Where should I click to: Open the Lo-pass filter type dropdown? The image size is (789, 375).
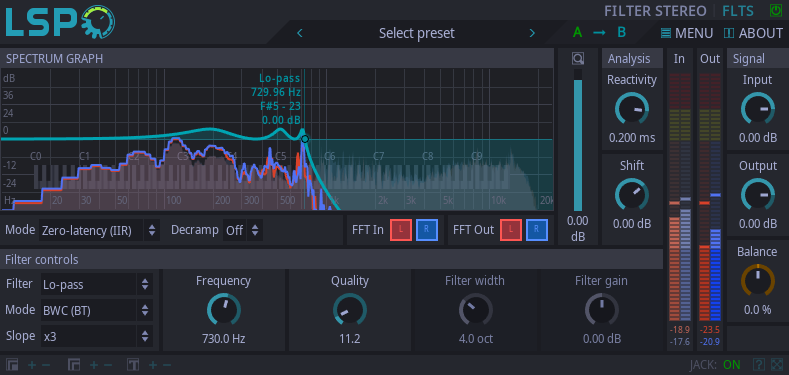(x=97, y=284)
